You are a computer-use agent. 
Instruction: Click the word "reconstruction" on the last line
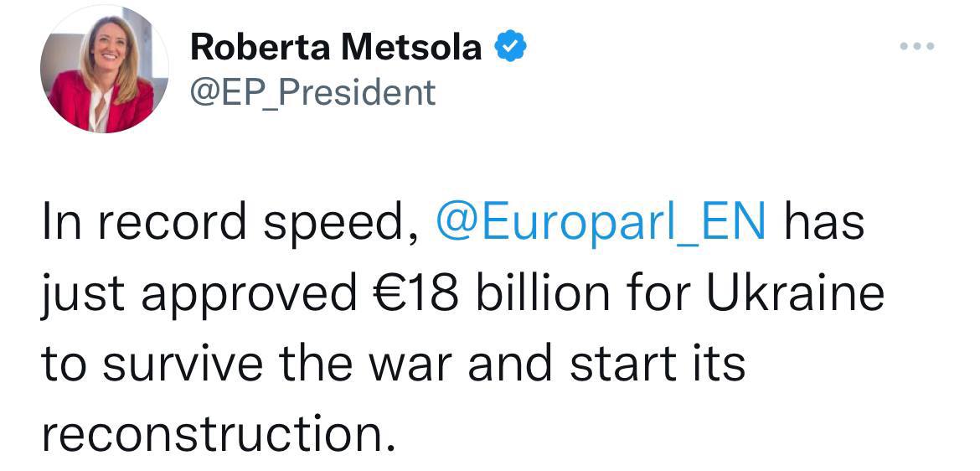coord(218,433)
